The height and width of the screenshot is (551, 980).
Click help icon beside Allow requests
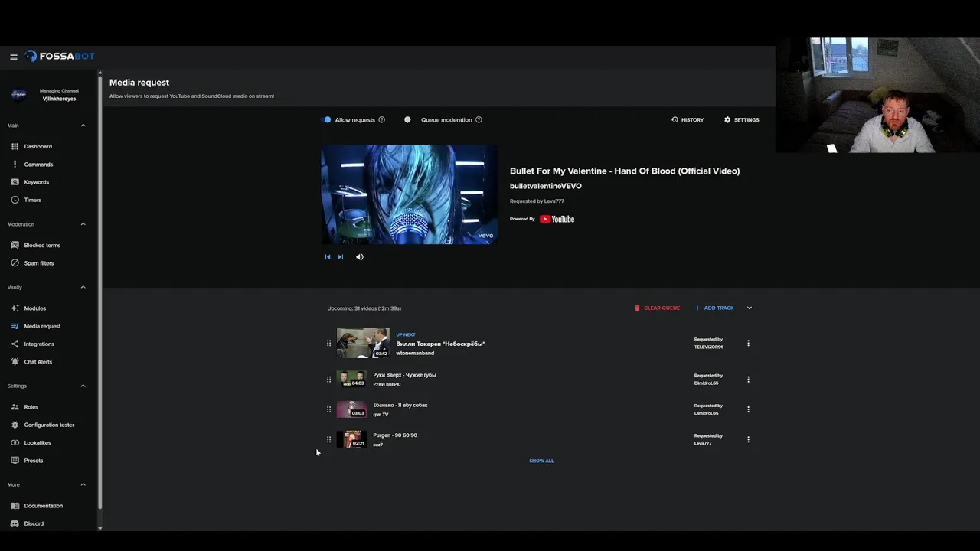(x=382, y=119)
